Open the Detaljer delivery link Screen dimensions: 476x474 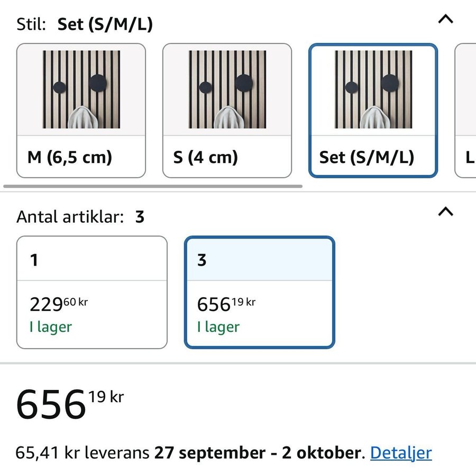click(401, 453)
